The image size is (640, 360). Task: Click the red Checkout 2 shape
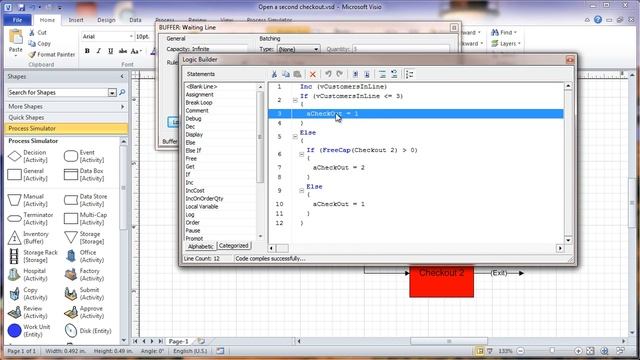pyautogui.click(x=442, y=281)
